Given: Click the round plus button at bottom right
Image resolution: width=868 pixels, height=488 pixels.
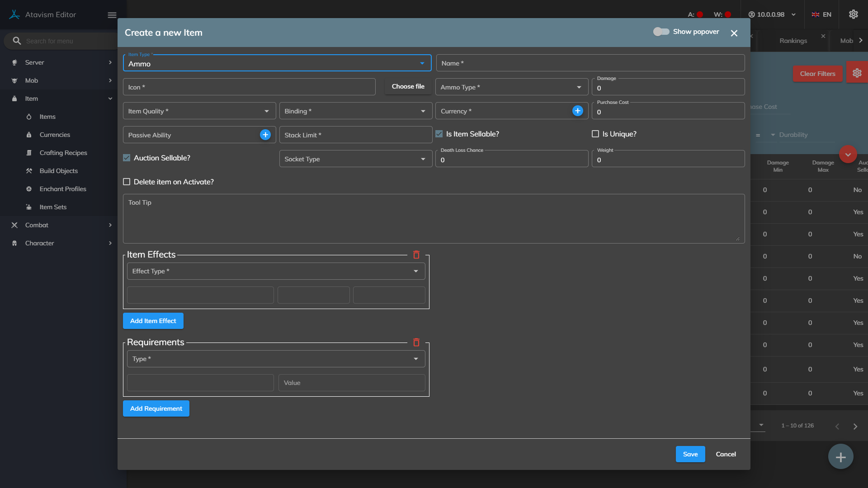Looking at the screenshot, I should (840, 457).
